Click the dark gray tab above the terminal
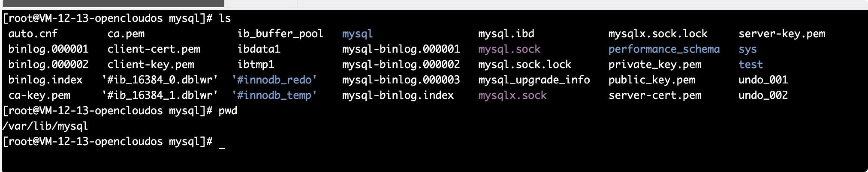 (112, 3)
